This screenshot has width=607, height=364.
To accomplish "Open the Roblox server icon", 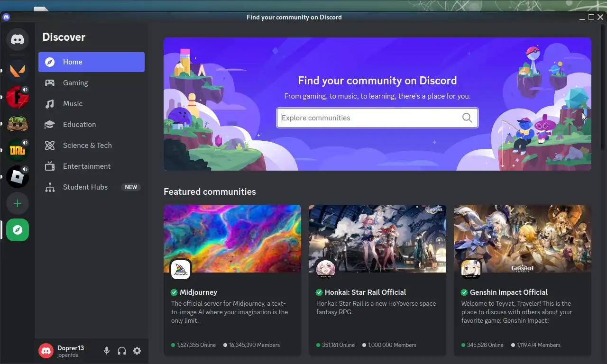I will pos(18,177).
